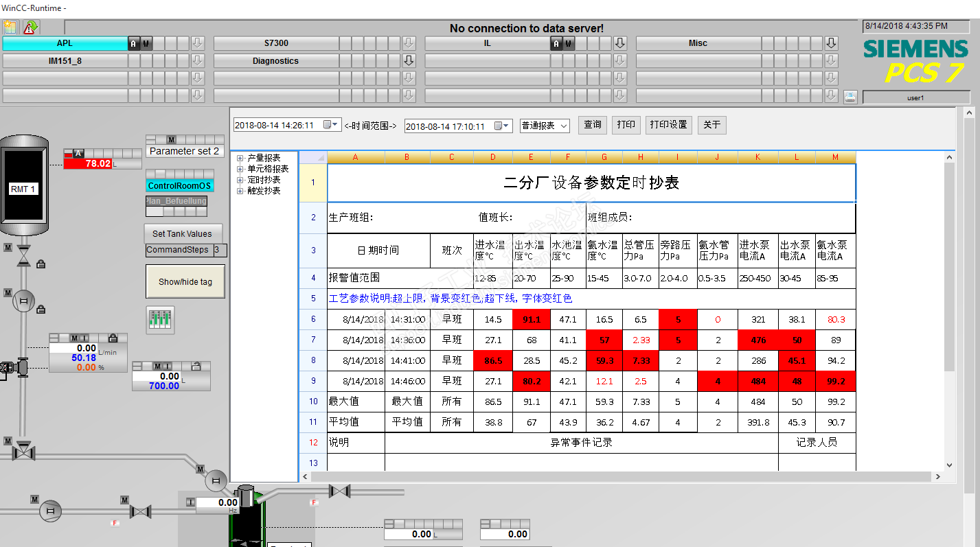Click the Set Tank Values button
Viewport: 980px width, 547px height.
(183, 233)
